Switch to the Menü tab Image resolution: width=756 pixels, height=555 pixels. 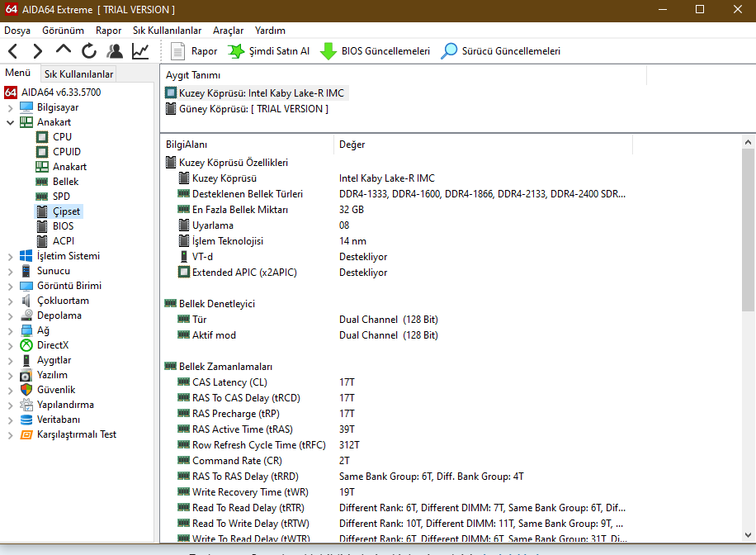click(18, 73)
